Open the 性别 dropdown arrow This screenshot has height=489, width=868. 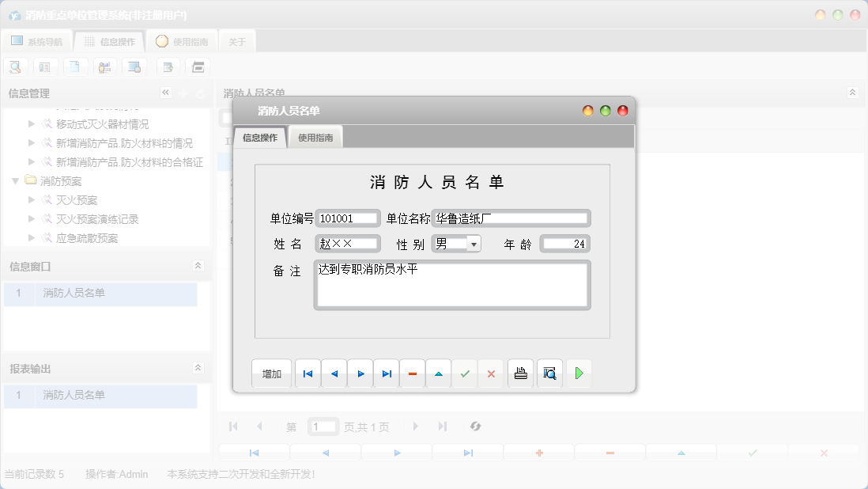click(474, 244)
